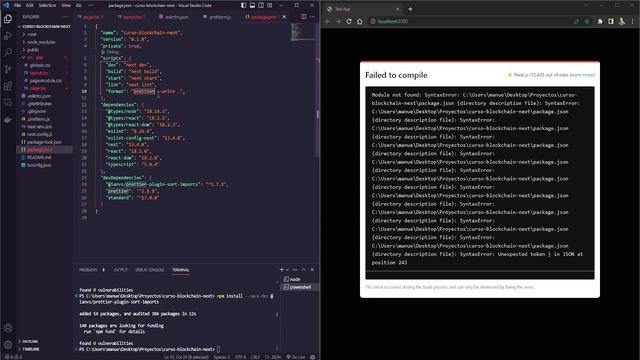Viewport: 640px width, 360px height.
Task: Click Go Live in status bar
Action: tap(296, 357)
